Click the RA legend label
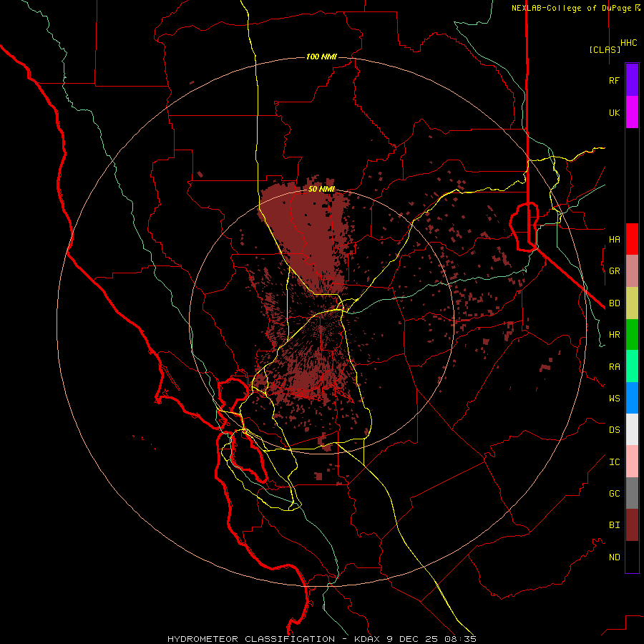This screenshot has width=644, height=644. (x=614, y=367)
